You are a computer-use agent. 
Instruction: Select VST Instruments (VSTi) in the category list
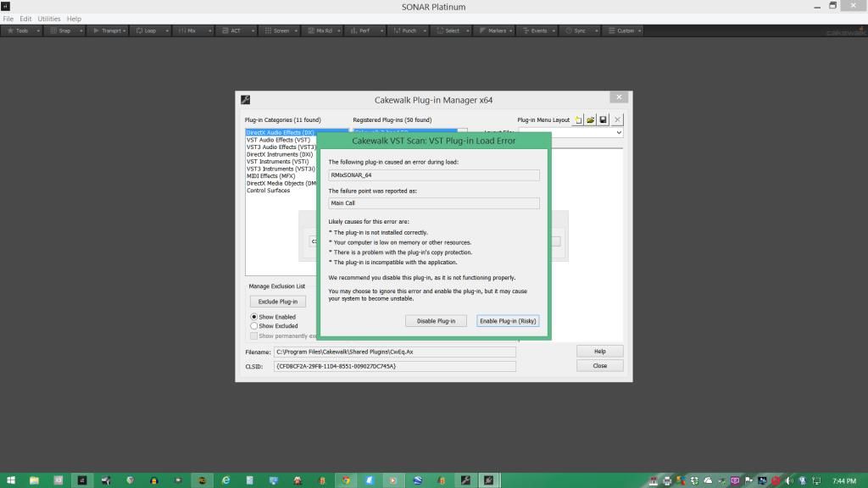coord(278,162)
